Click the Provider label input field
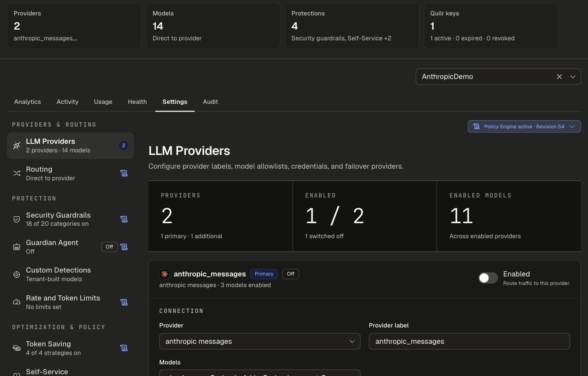 coord(469,341)
